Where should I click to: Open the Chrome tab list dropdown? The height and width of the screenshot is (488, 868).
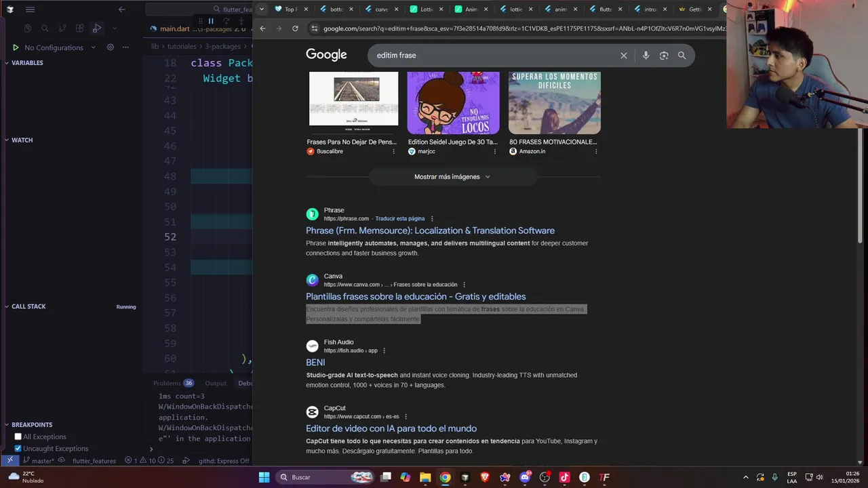(x=262, y=9)
